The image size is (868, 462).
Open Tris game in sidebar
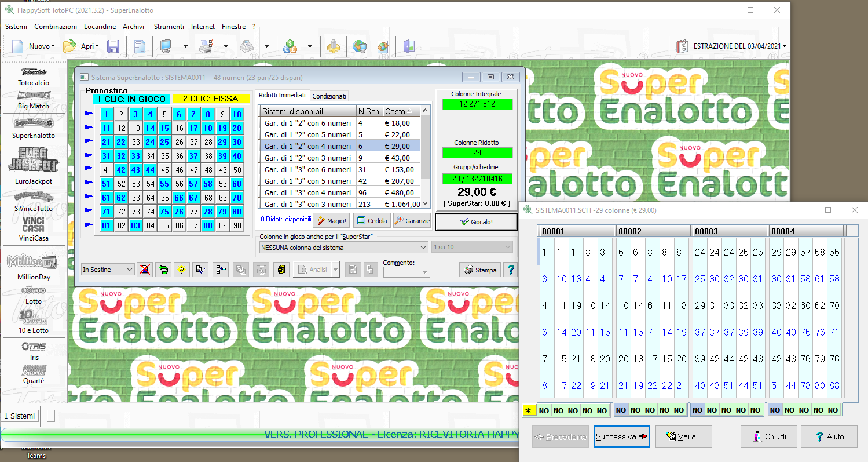pyautogui.click(x=34, y=351)
